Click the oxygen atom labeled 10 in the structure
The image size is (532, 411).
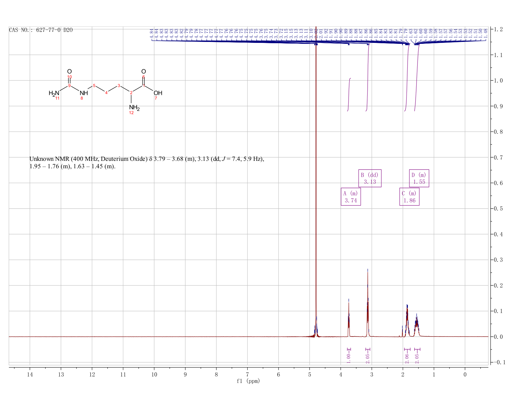pyautogui.click(x=69, y=72)
